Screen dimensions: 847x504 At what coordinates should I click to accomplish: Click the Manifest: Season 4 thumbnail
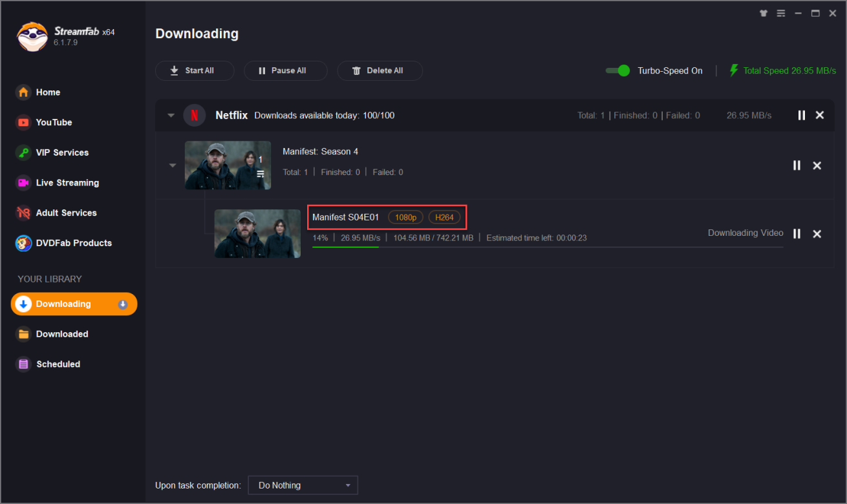click(228, 165)
